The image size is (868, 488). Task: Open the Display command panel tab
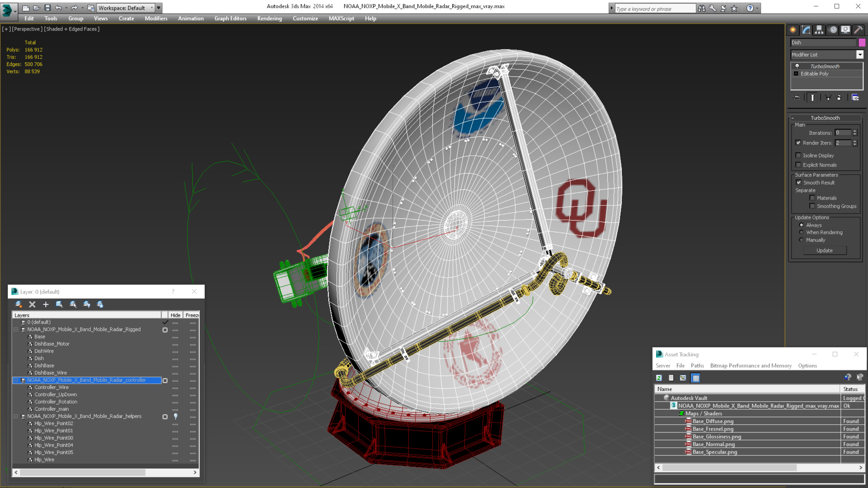coord(845,30)
